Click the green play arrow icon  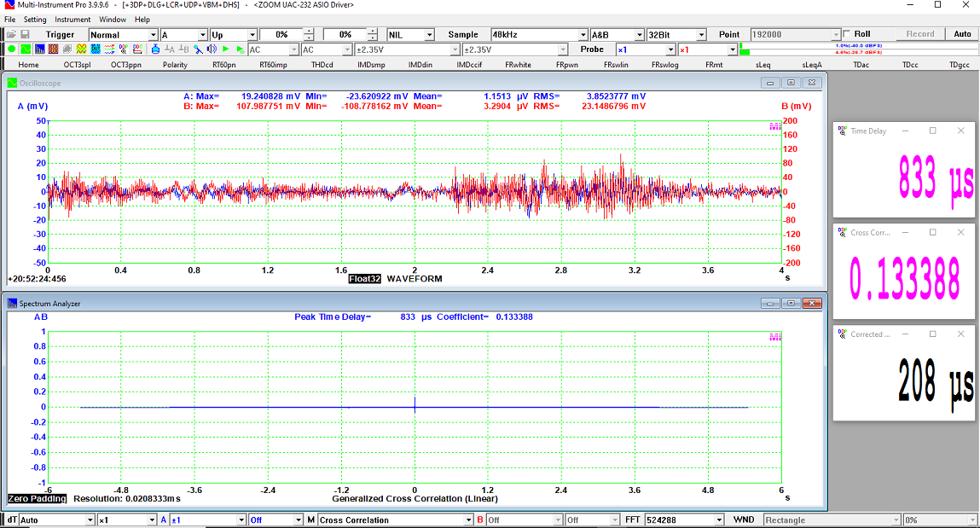pyautogui.click(x=225, y=49)
